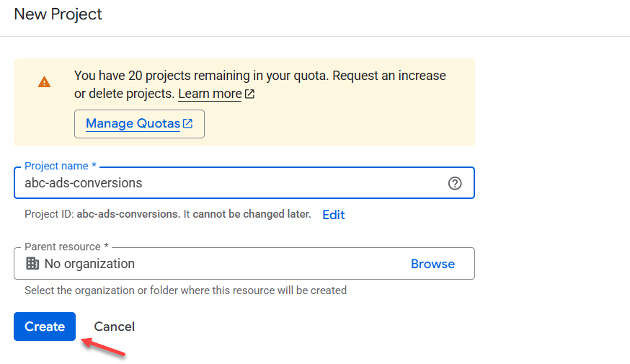Browse for a parent resource
Viewport: 630px width, 364px height.
[x=432, y=264]
